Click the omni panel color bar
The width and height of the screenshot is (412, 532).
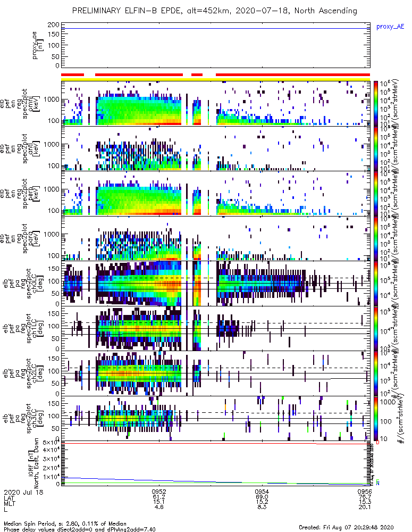pyautogui.click(x=375, y=104)
